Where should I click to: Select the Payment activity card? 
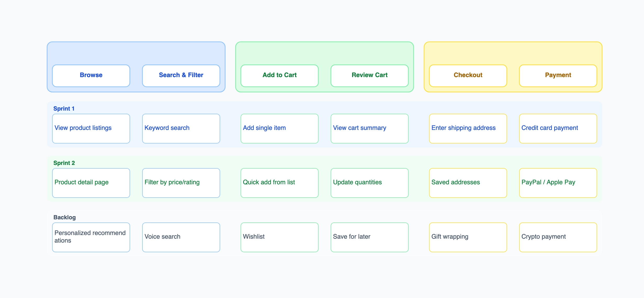pos(558,75)
